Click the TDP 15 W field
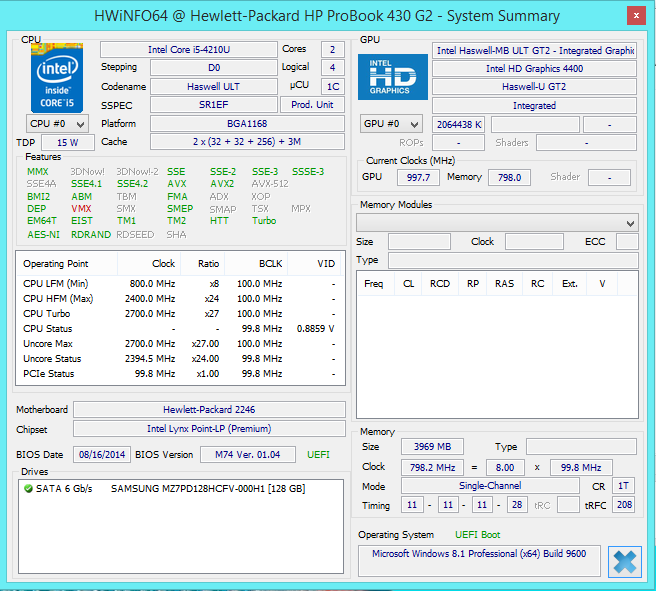 click(x=68, y=143)
